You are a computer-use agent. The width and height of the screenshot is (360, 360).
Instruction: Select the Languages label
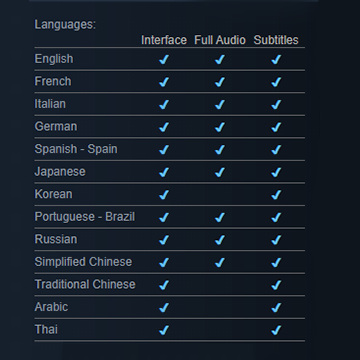coord(65,25)
